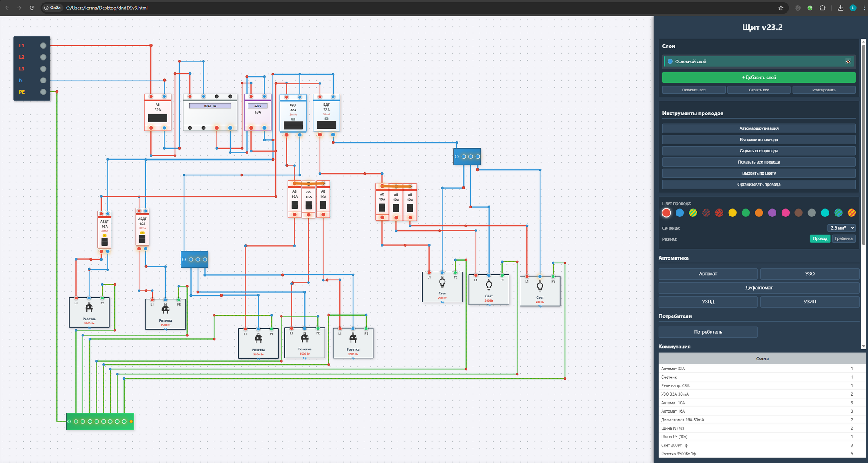Pick the blue wire color swatch
This screenshot has width=868, height=463.
pyautogui.click(x=679, y=213)
